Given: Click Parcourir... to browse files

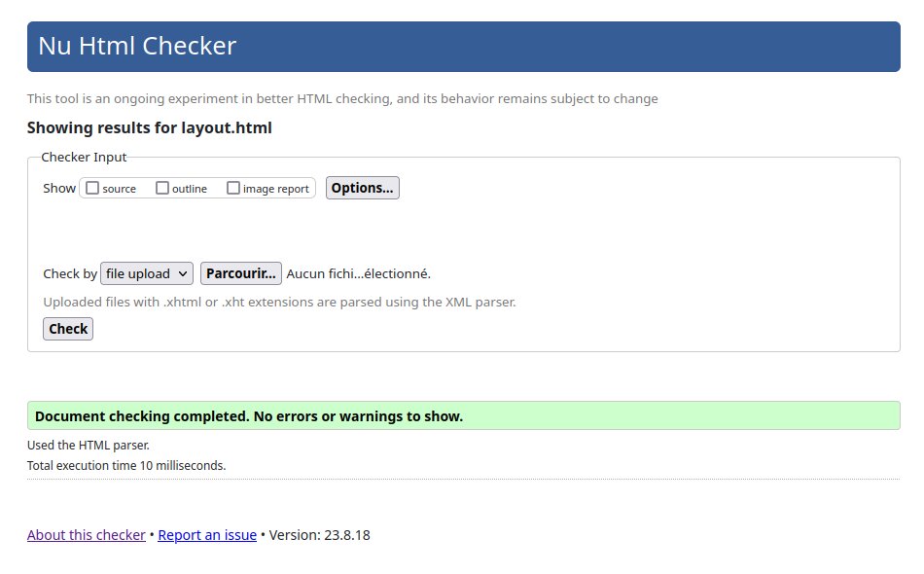Looking at the screenshot, I should click(x=241, y=273).
